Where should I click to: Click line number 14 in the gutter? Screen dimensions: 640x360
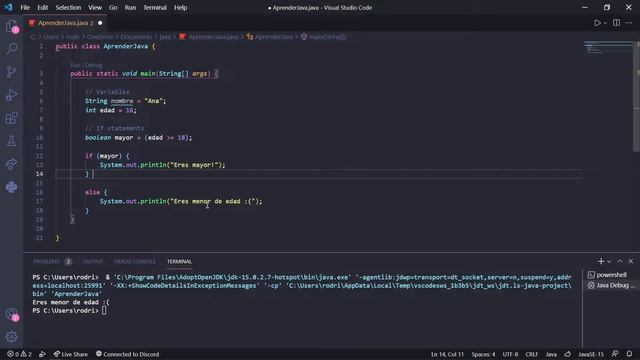click(39, 174)
